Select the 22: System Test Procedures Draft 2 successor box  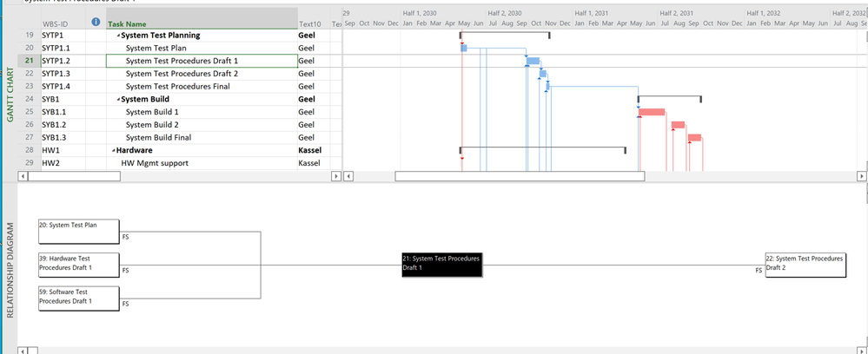[805, 265]
